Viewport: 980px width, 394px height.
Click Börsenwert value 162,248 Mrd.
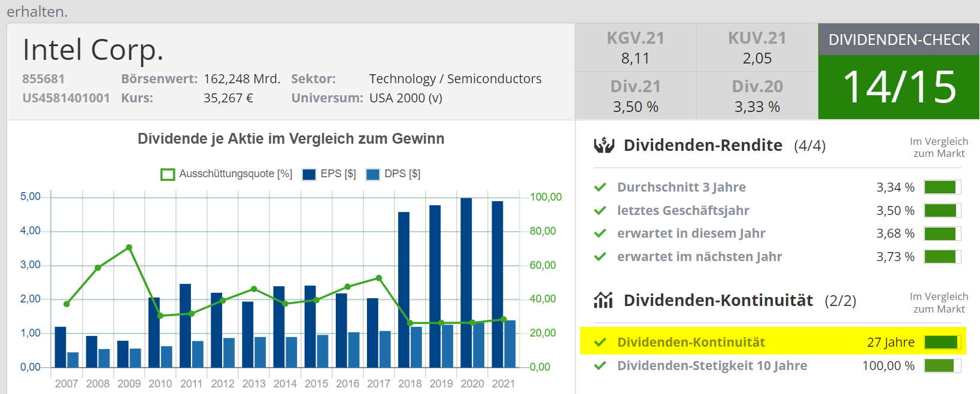[x=242, y=79]
